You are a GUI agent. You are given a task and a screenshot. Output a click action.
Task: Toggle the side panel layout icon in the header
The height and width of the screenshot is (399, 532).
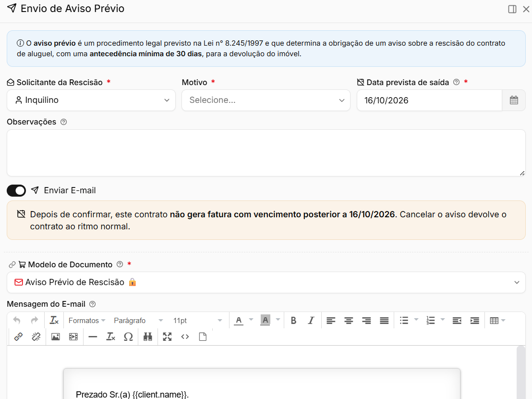pyautogui.click(x=512, y=9)
